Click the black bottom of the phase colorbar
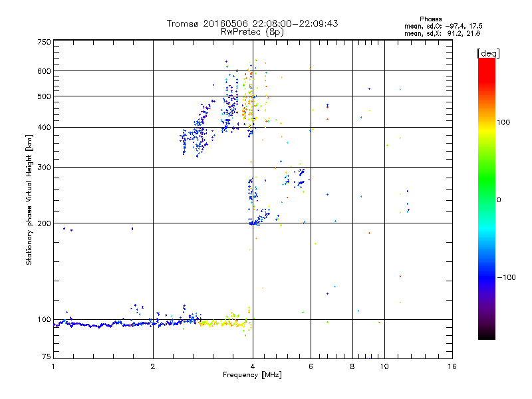 click(x=487, y=334)
